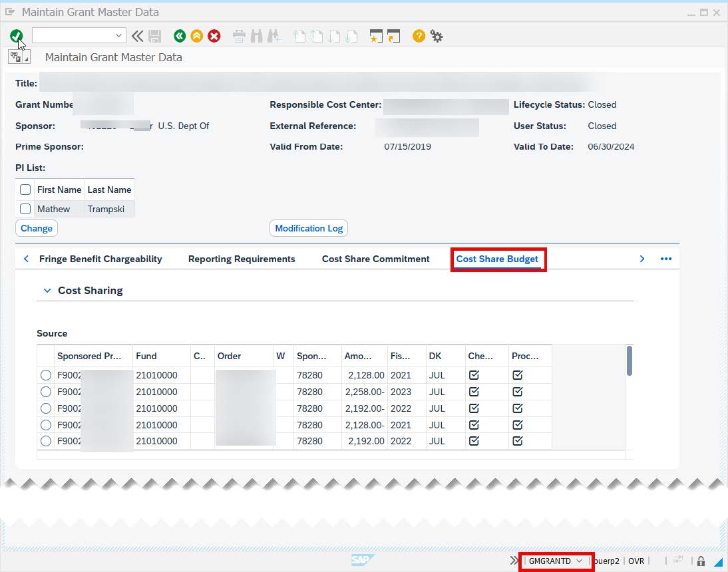728x572 pixels.
Task: Expand the small arrow beside services icon
Action: coord(27,59)
